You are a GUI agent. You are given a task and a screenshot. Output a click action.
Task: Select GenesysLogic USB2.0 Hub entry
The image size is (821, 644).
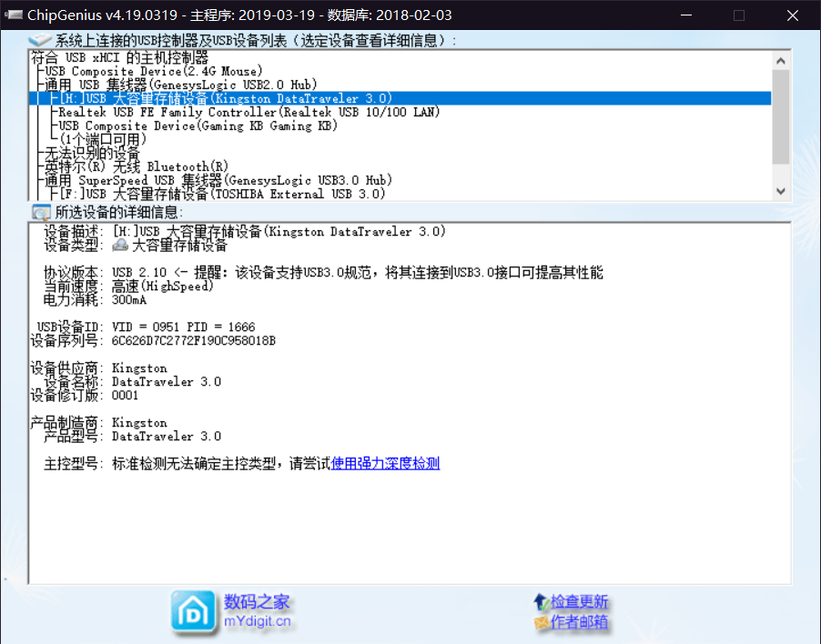[x=180, y=85]
